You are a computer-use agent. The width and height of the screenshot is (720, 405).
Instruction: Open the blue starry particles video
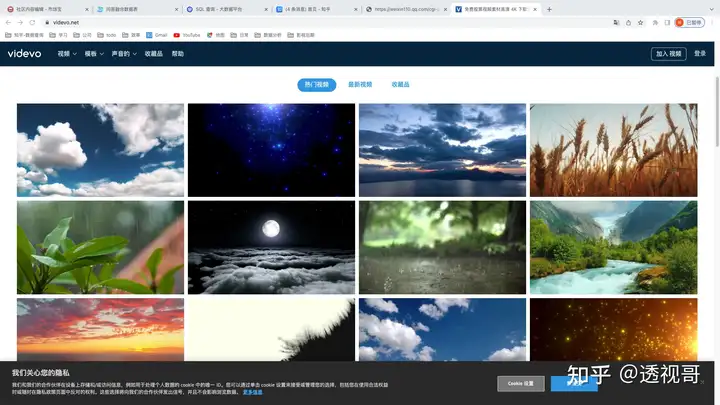point(271,150)
